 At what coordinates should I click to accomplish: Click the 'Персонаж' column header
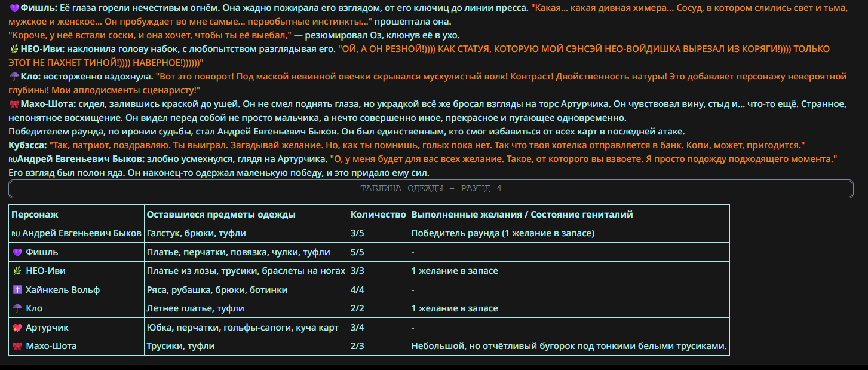click(x=76, y=215)
